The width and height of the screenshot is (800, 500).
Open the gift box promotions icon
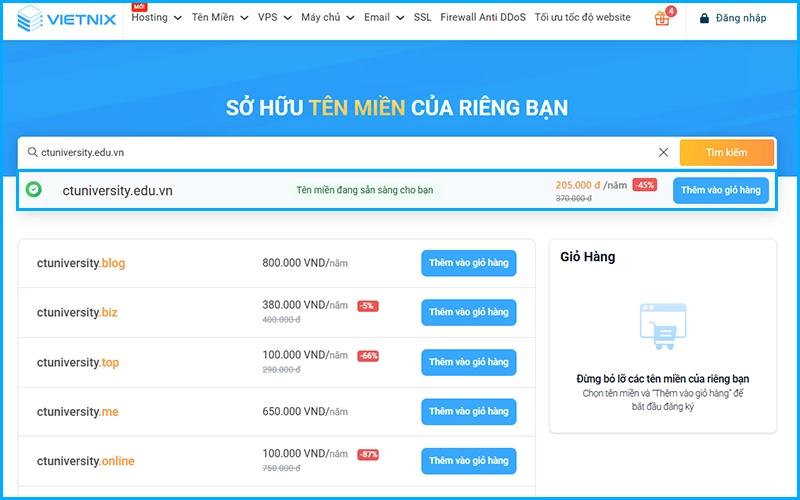pyautogui.click(x=662, y=18)
